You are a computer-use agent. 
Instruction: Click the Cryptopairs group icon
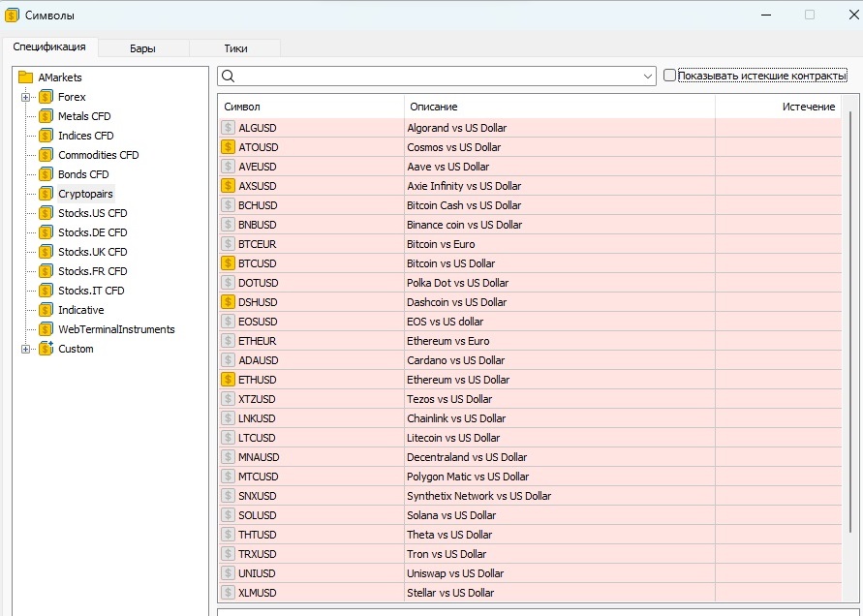pos(46,194)
